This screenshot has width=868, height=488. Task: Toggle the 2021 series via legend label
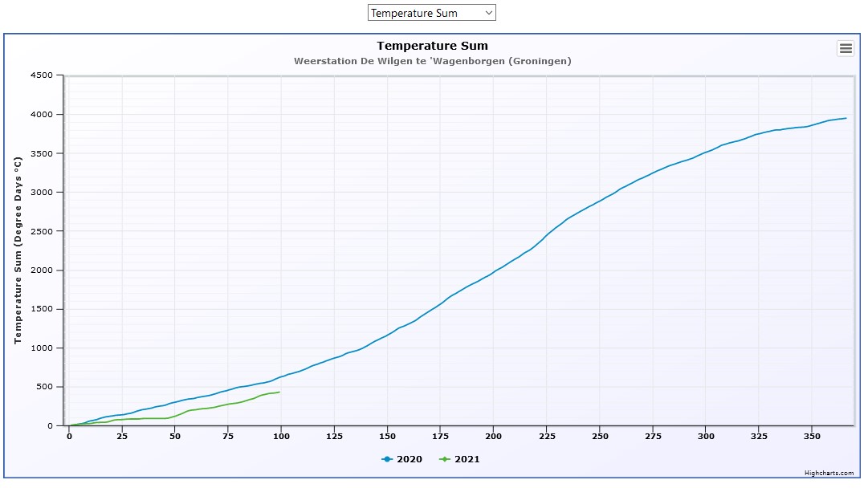click(x=467, y=460)
